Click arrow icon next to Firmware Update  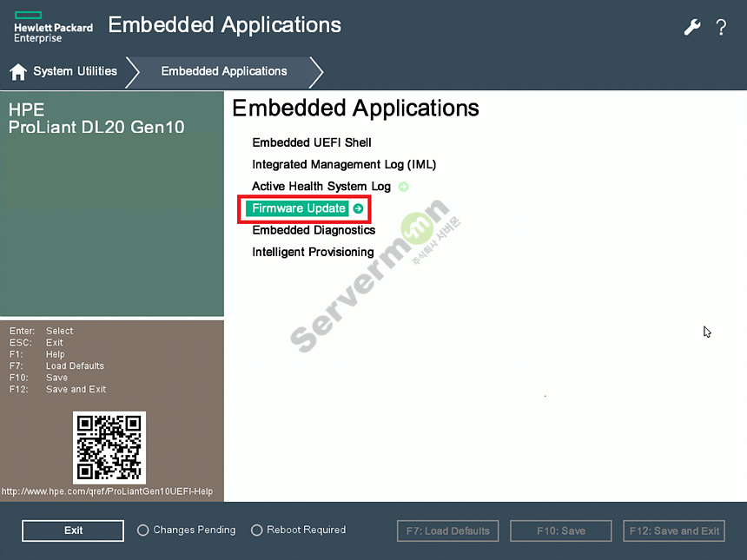358,208
